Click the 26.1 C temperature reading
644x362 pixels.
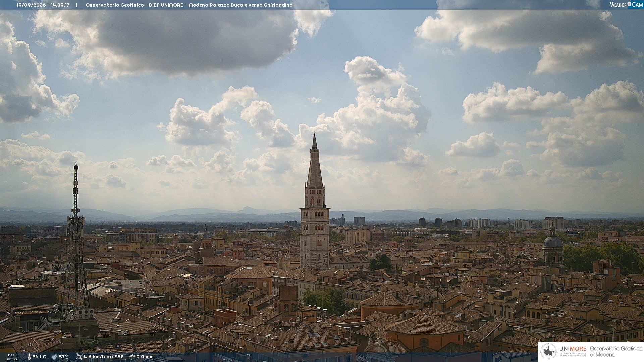point(39,357)
